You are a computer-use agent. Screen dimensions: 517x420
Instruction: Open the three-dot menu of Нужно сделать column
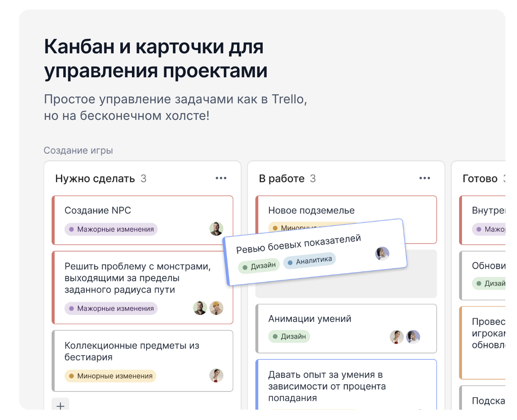coord(221,178)
